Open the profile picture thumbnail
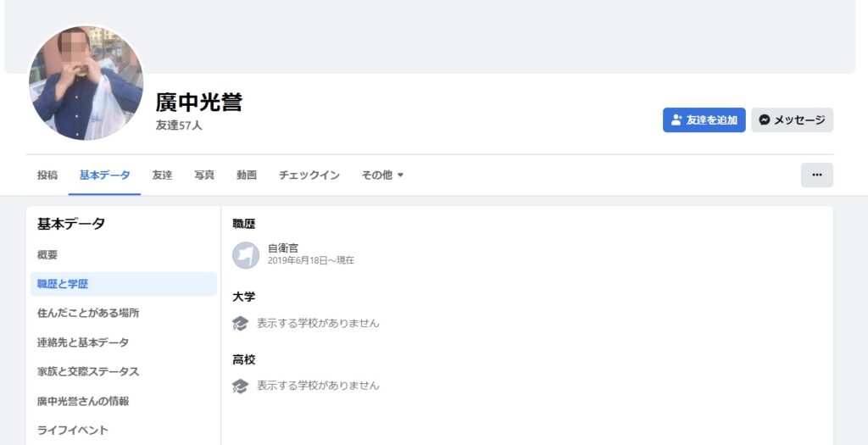868x445 pixels. click(x=86, y=82)
